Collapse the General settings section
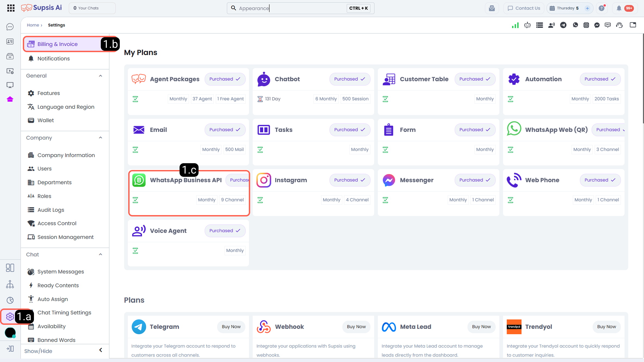The image size is (644, 362). (100, 76)
